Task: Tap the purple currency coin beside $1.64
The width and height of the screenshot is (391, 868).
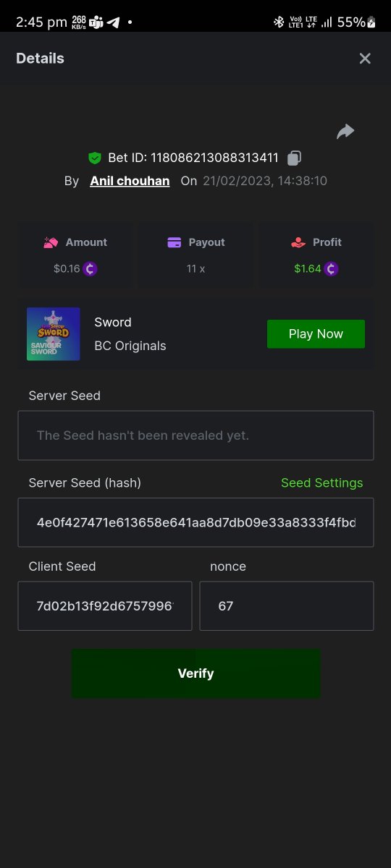Action: point(331,269)
